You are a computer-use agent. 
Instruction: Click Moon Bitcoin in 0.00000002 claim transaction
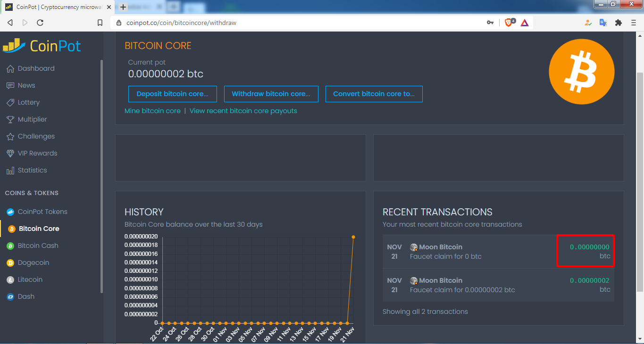pyautogui.click(x=441, y=280)
